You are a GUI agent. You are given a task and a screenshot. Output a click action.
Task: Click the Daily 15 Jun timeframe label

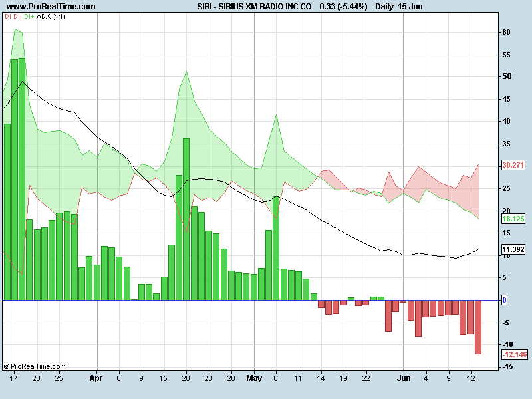(x=398, y=7)
